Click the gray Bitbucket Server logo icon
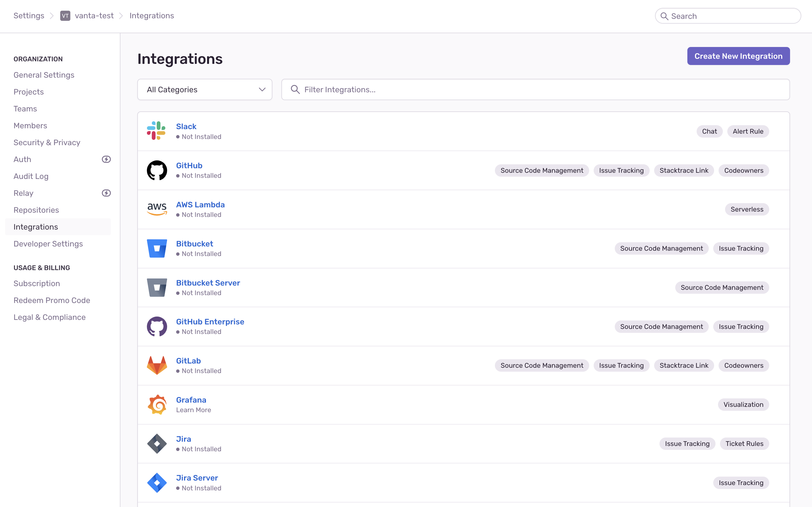The width and height of the screenshot is (812, 507). pos(156,287)
